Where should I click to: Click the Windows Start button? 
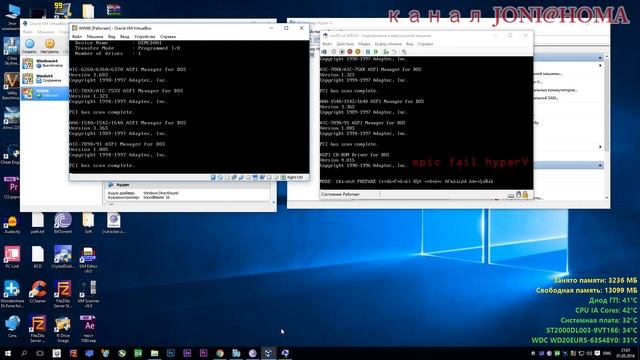8,353
